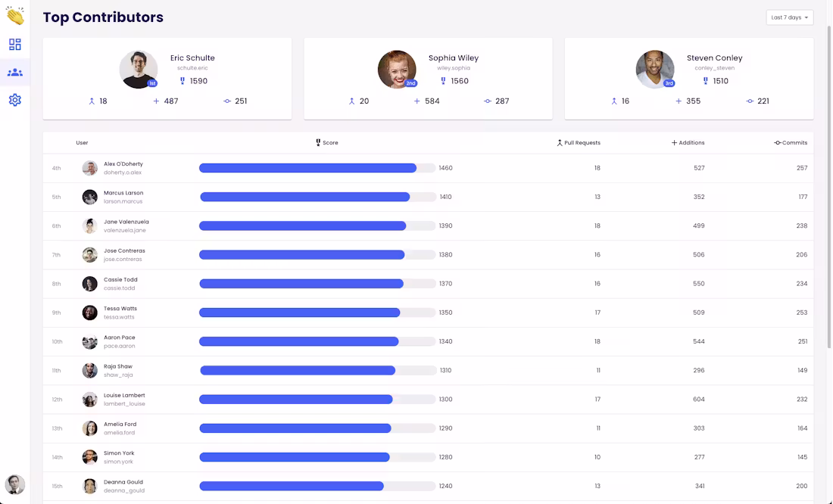Open the settings gear icon in sidebar
The height and width of the screenshot is (504, 833).
click(x=15, y=100)
